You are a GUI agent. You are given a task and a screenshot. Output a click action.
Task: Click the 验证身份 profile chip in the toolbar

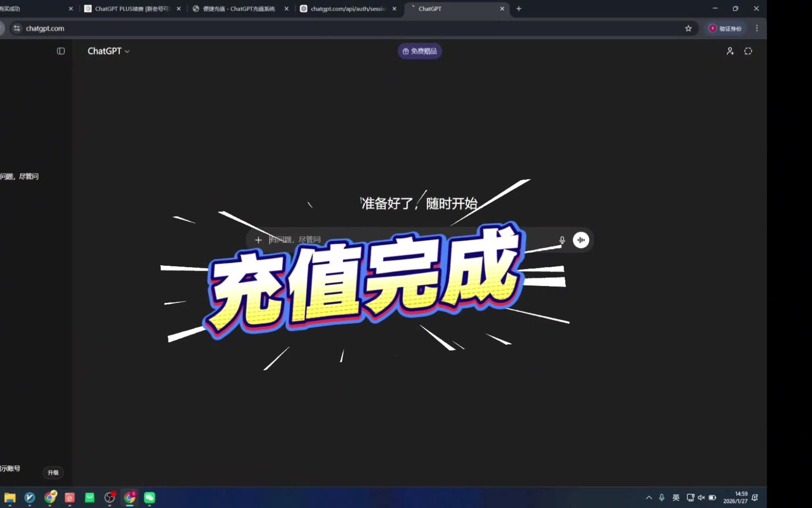[x=726, y=28]
